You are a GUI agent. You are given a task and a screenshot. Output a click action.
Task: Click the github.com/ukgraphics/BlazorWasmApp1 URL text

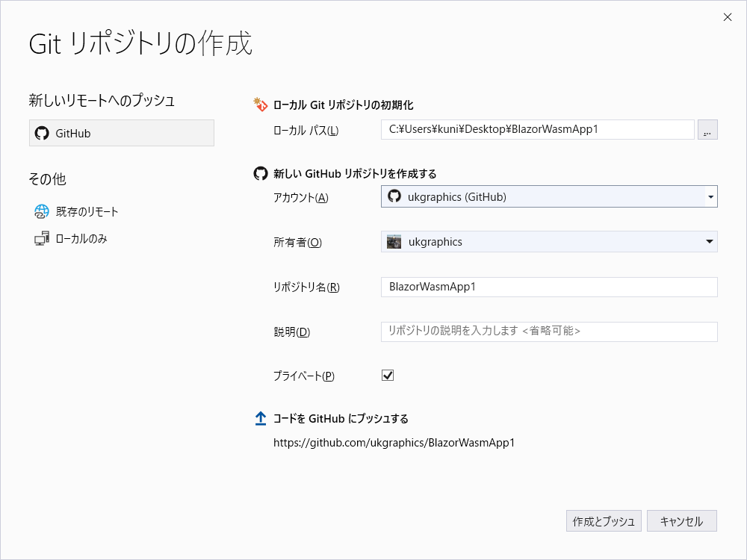(394, 442)
